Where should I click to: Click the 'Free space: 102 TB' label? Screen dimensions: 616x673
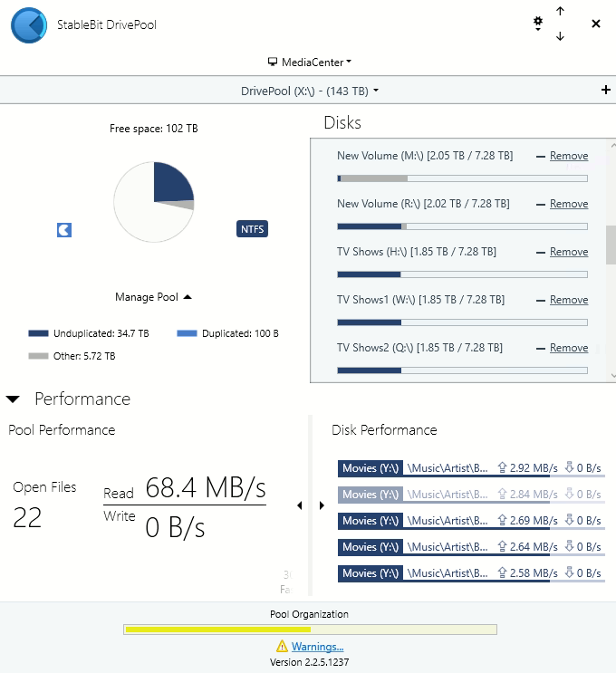coord(154,129)
